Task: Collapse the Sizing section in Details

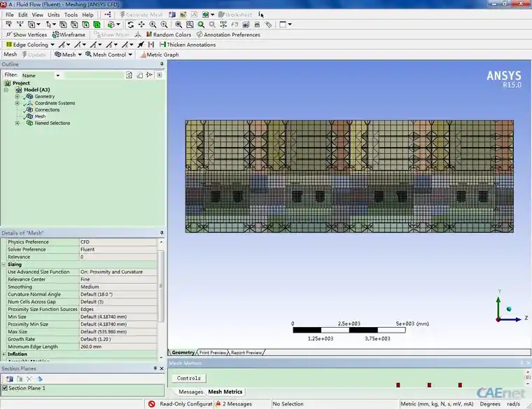Action: coord(3,265)
